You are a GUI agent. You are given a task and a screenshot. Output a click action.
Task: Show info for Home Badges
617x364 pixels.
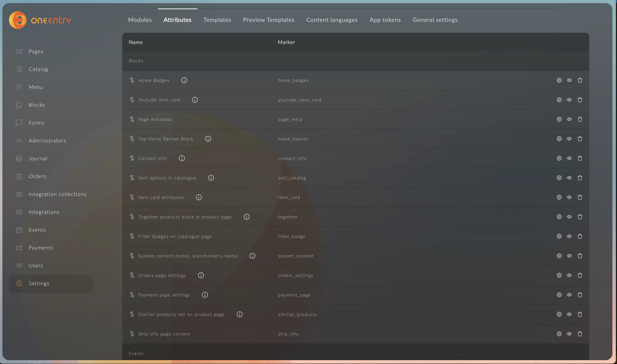coord(184,80)
